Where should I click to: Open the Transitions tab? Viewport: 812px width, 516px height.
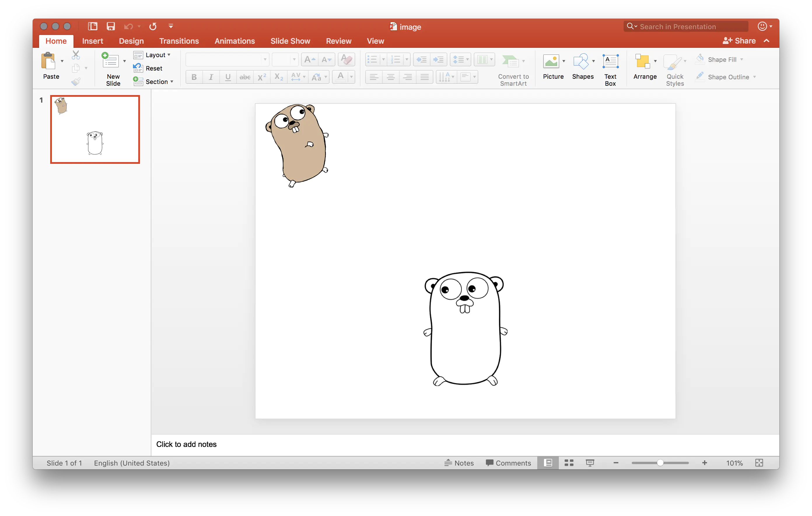click(x=179, y=41)
